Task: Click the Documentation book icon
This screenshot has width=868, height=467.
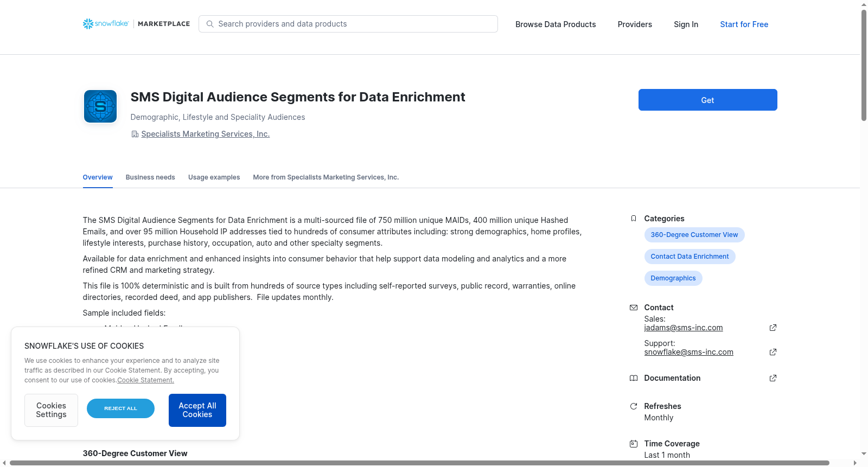Action: click(634, 378)
